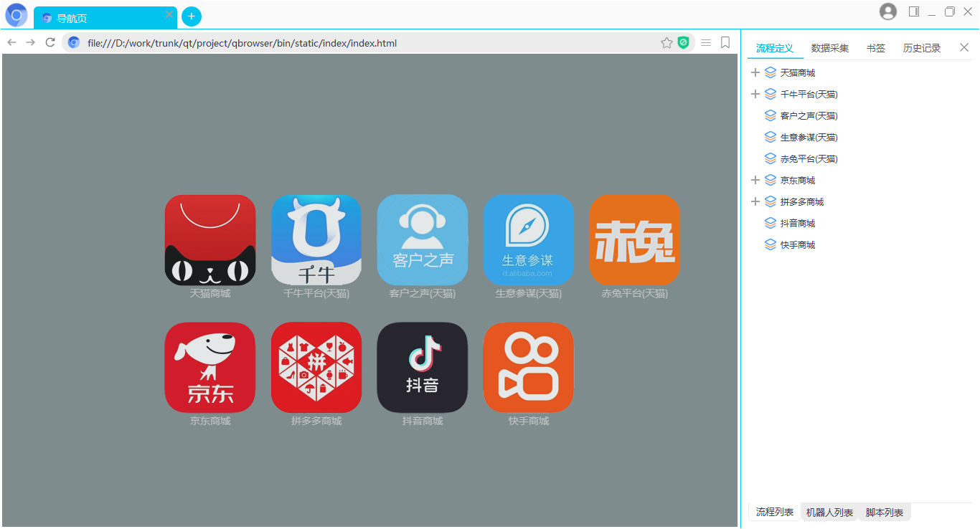Open the 书签 tab
980x529 pixels.
point(876,48)
